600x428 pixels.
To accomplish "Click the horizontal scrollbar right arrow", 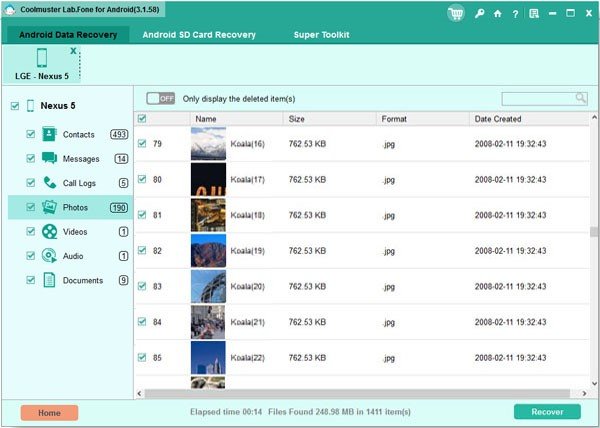I will (584, 393).
